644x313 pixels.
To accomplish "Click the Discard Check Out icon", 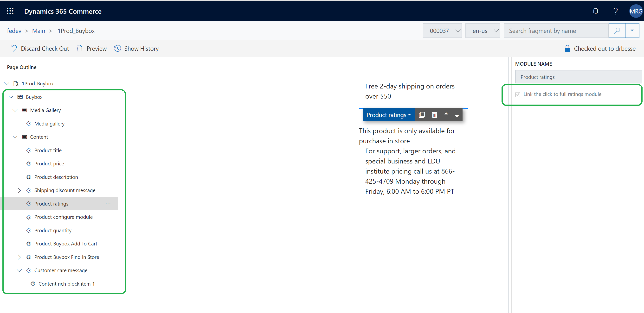I will 14,48.
